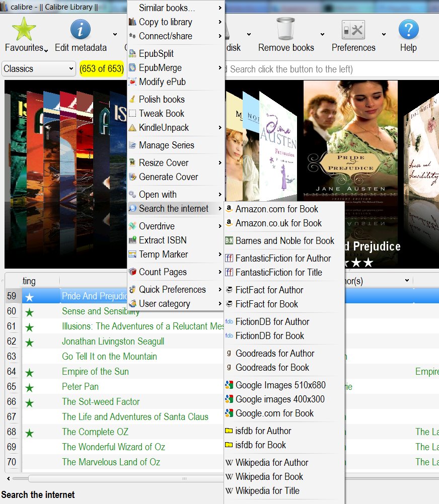Open the Temp Marker submenu

tap(176, 254)
